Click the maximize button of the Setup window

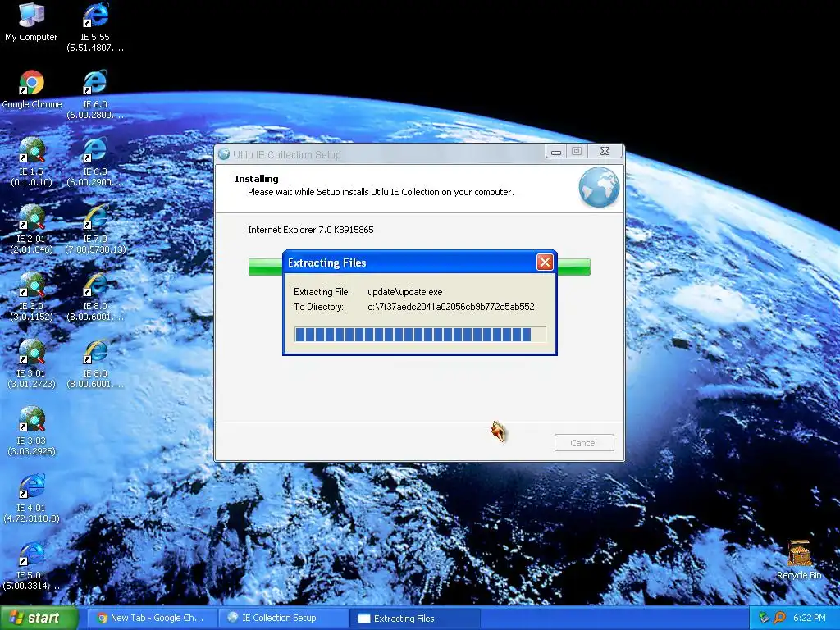coord(577,152)
